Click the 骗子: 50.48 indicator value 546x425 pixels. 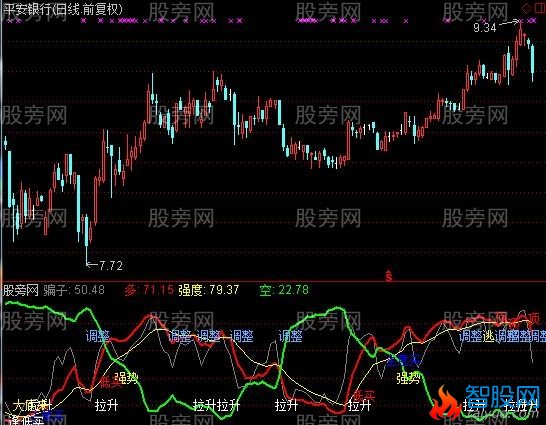[74, 290]
